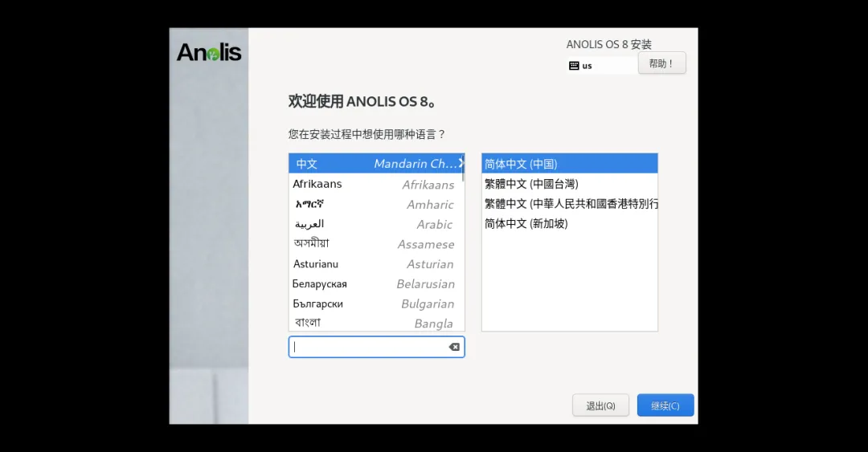The image size is (868, 452).
Task: Select Беларуская Belarusian language row
Action: 376,284
